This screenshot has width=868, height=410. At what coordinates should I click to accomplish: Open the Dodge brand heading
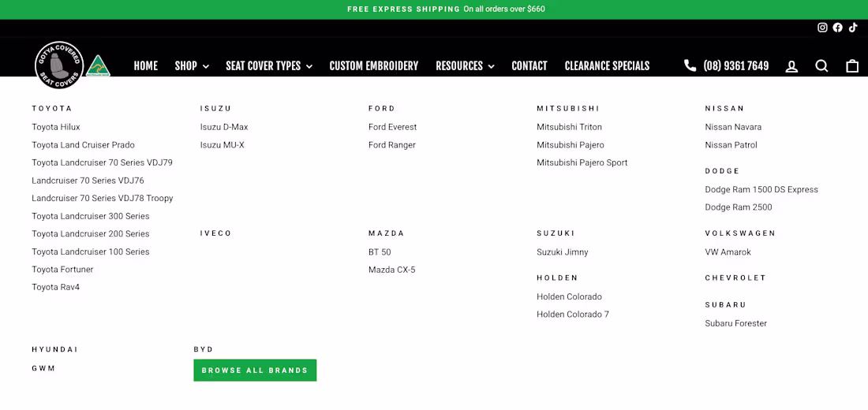(x=722, y=171)
